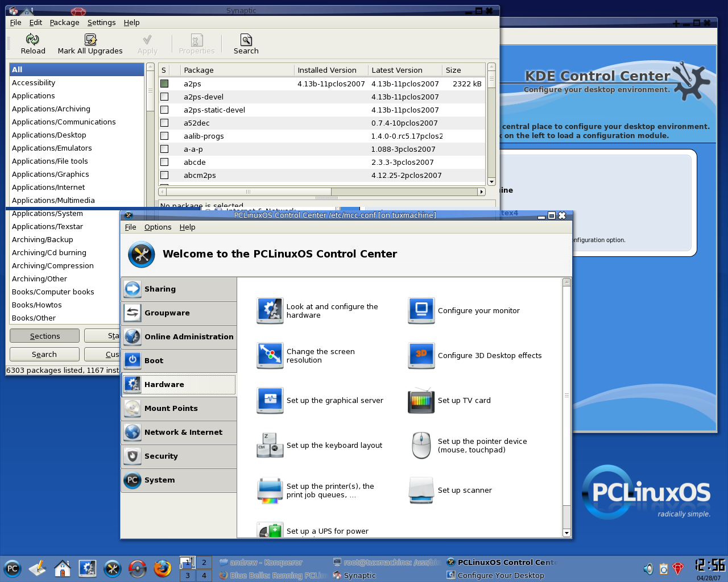
Task: Open Synaptic Settings menu
Action: [x=101, y=22]
